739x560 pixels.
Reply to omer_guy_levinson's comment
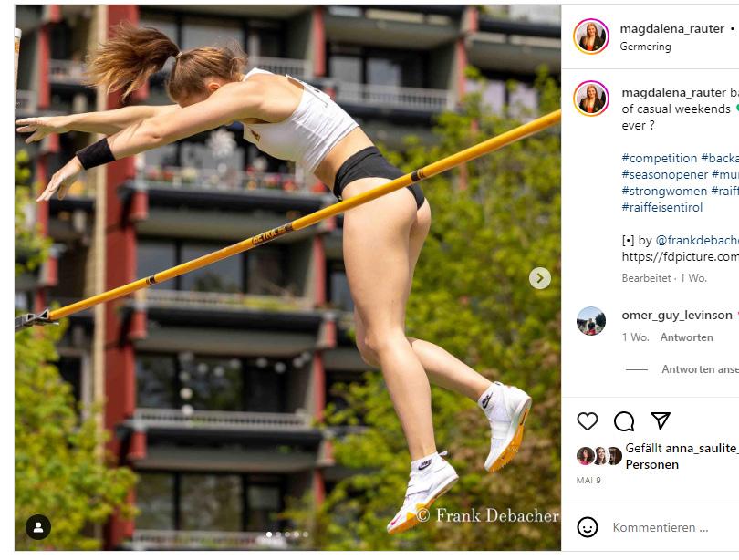pyautogui.click(x=687, y=337)
